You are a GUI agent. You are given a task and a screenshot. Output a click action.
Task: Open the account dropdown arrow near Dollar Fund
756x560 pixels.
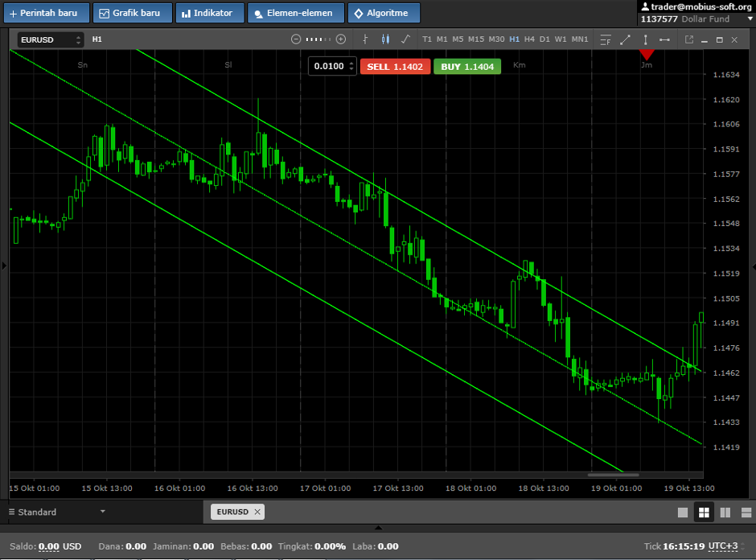750,19
